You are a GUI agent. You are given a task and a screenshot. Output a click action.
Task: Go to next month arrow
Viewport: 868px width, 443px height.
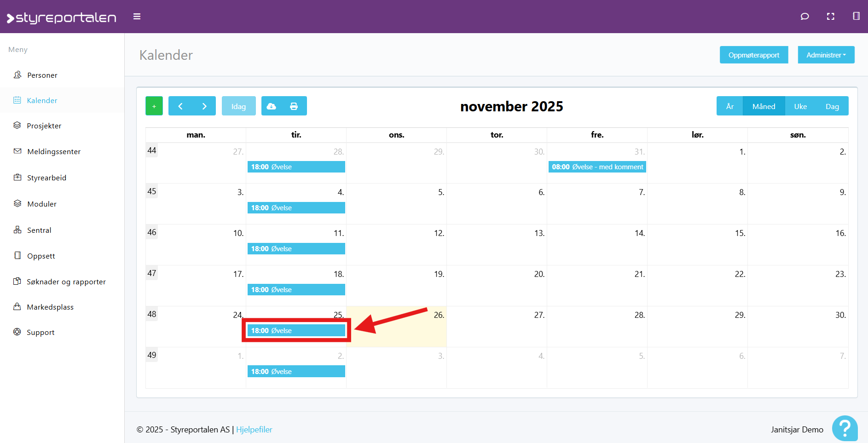204,106
